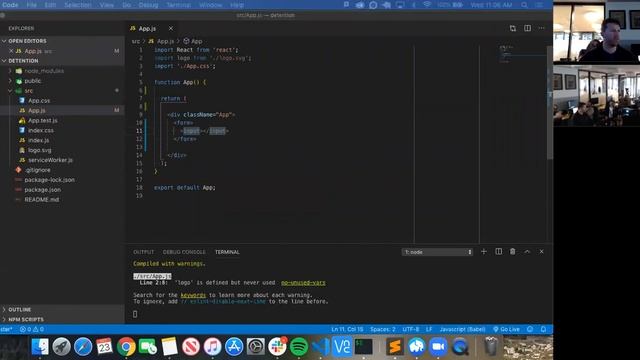Click the 'no-unused-vars' link in terminal

point(303,282)
